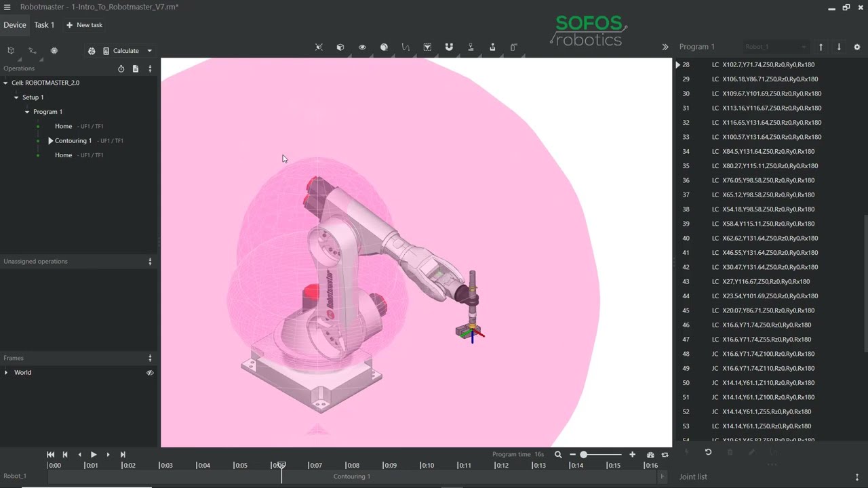Click the Contouring 1 timeline track bar
The height and width of the screenshot is (488, 868).
352,476
